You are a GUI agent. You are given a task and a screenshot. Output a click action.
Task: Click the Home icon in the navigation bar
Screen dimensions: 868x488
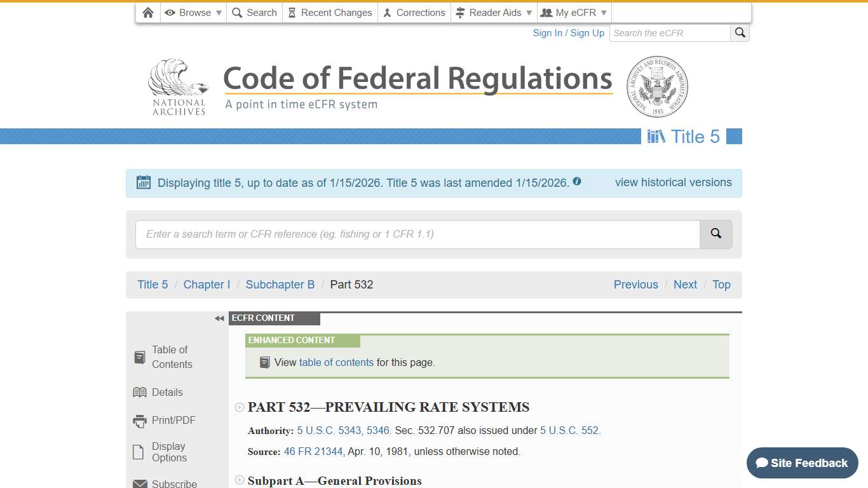pyautogui.click(x=147, y=12)
